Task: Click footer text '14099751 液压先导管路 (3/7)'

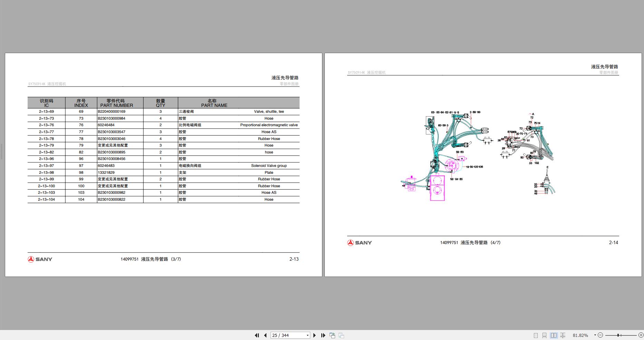Action: [x=151, y=259]
